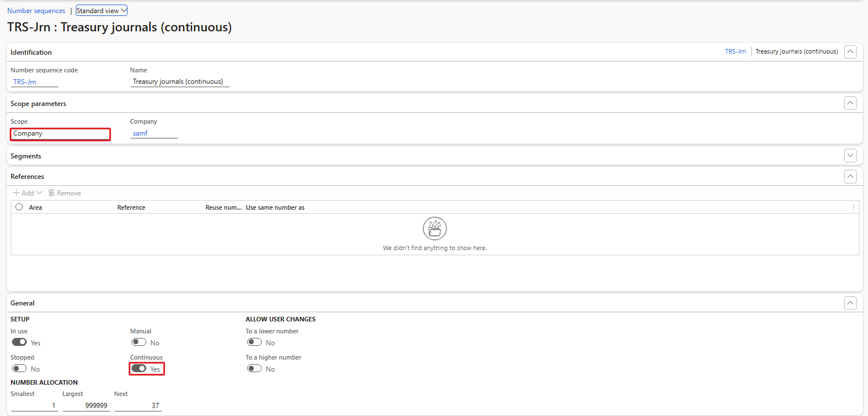This screenshot has width=868, height=416.
Task: Sort by Area column header
Action: (35, 207)
